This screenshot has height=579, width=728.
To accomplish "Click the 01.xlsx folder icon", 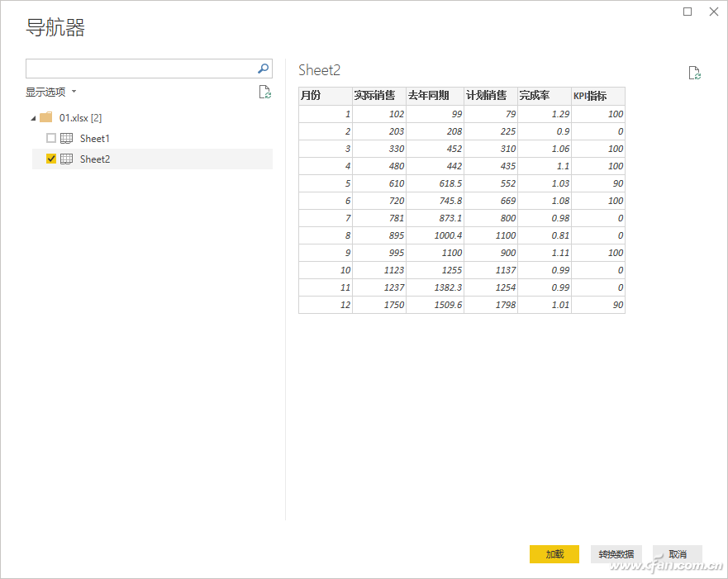I will (46, 117).
